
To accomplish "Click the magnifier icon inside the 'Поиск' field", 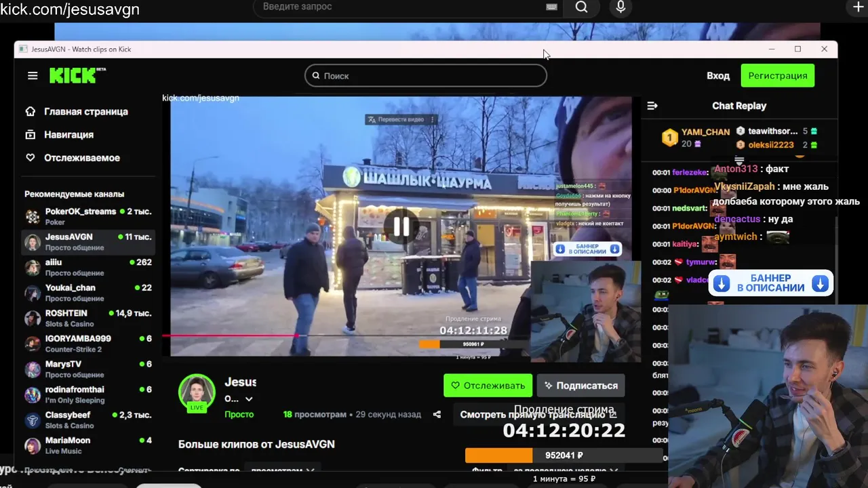I will point(316,76).
